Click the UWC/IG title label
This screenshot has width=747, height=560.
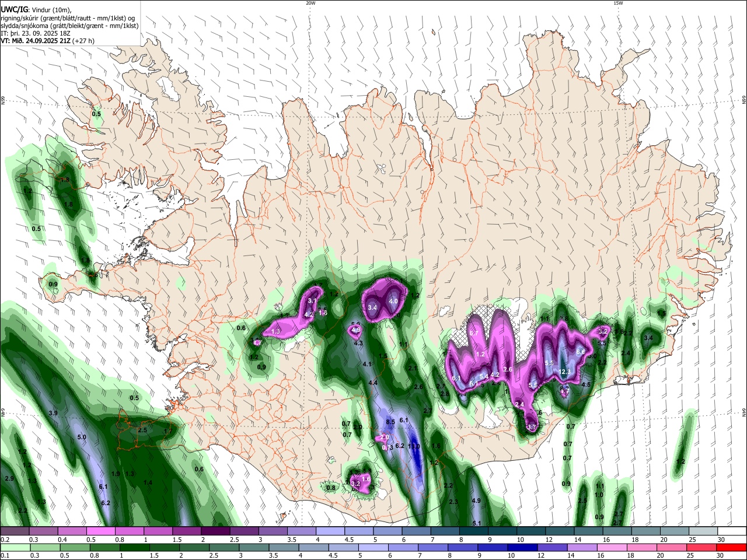click(x=14, y=9)
